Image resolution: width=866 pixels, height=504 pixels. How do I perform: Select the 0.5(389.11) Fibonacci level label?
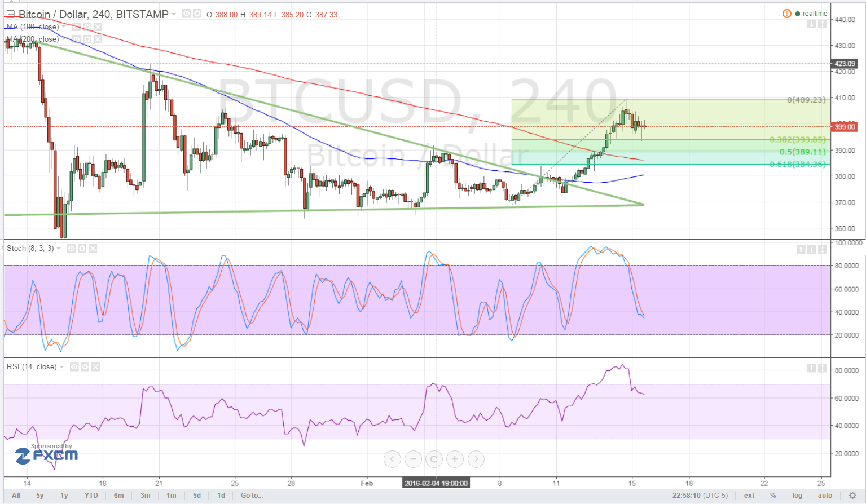[x=802, y=152]
